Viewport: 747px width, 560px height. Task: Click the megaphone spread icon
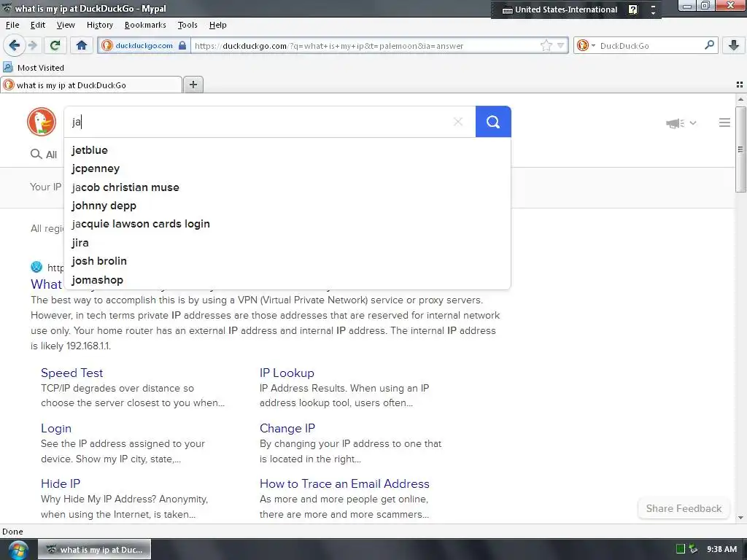[x=675, y=123]
